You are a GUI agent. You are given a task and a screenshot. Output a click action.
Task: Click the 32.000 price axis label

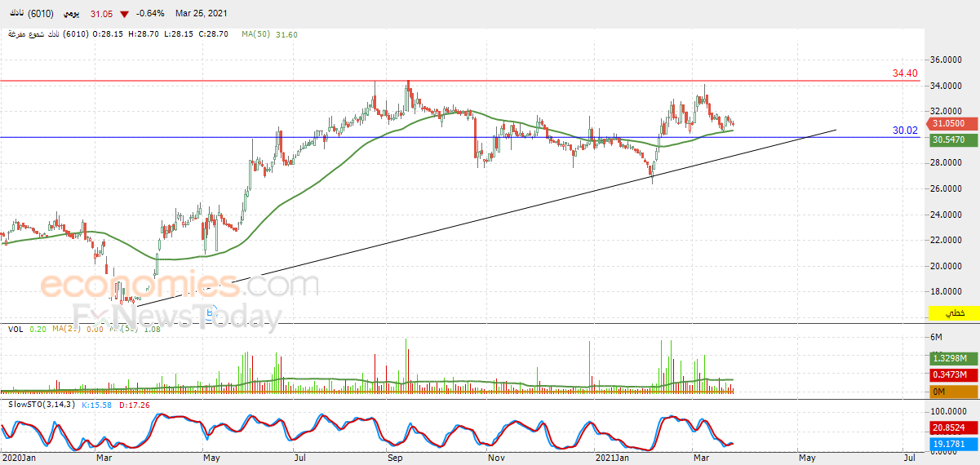click(946, 111)
